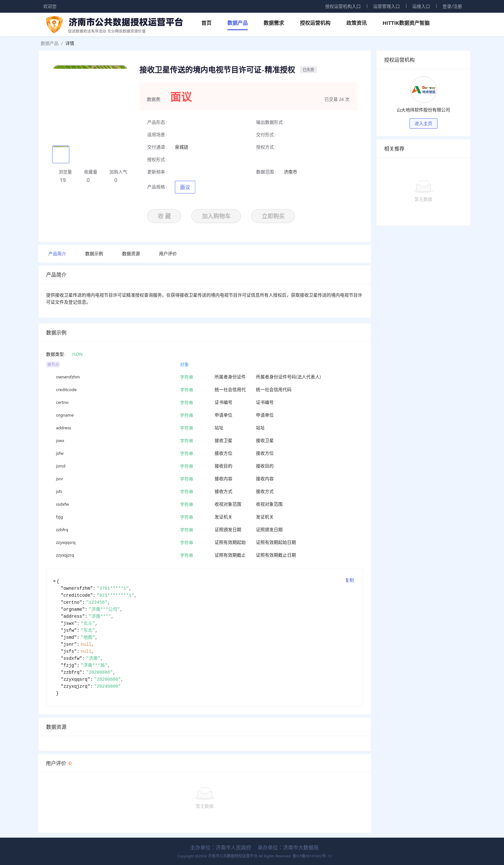Click 登录/注册 link

coord(452,6)
